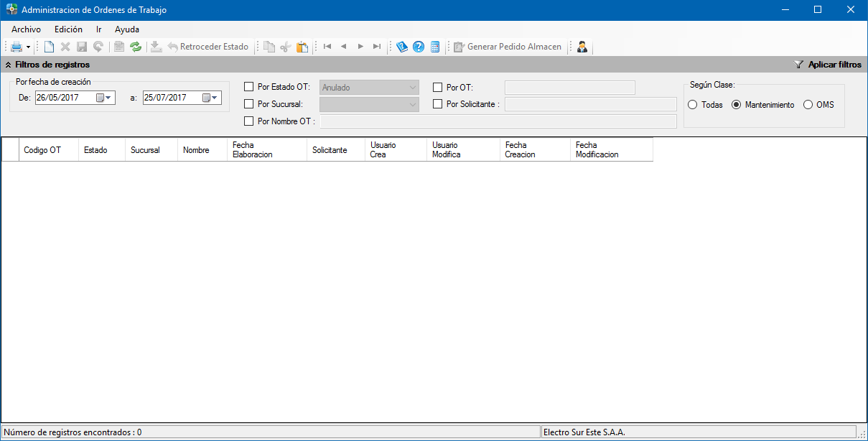This screenshot has width=868, height=441.
Task: Select the OMS class radio button
Action: 808,105
